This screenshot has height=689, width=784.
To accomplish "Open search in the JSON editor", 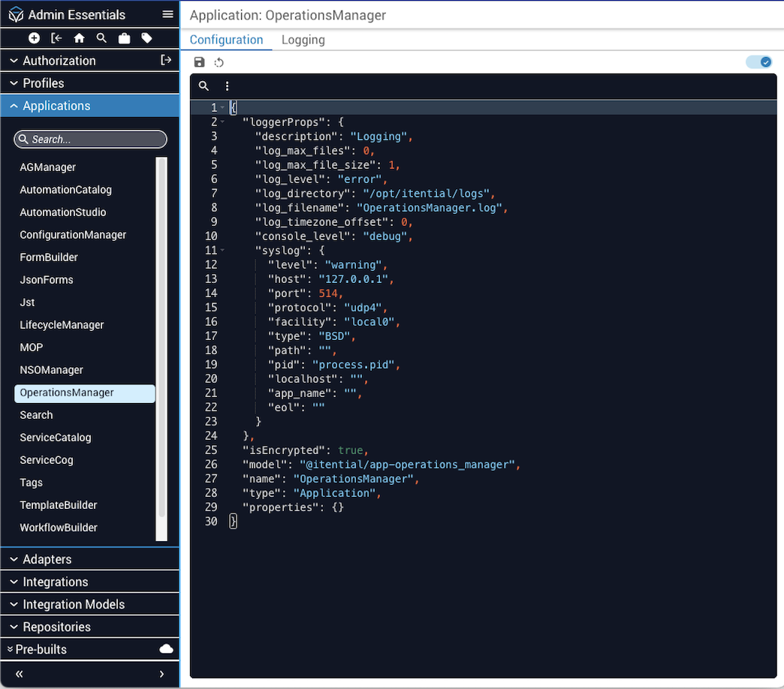I will tap(204, 86).
